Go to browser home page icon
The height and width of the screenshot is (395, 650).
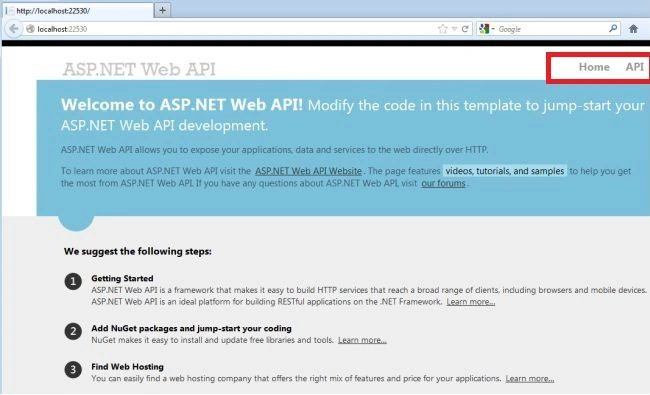(x=633, y=29)
